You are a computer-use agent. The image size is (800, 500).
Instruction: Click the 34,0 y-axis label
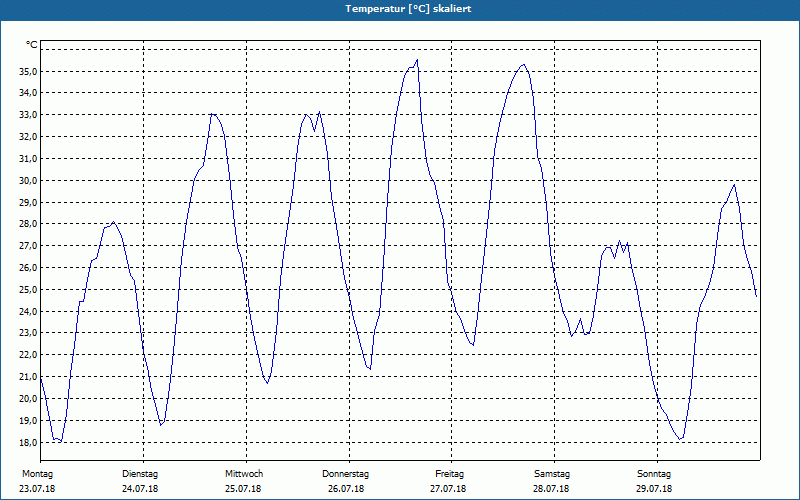tap(28, 93)
